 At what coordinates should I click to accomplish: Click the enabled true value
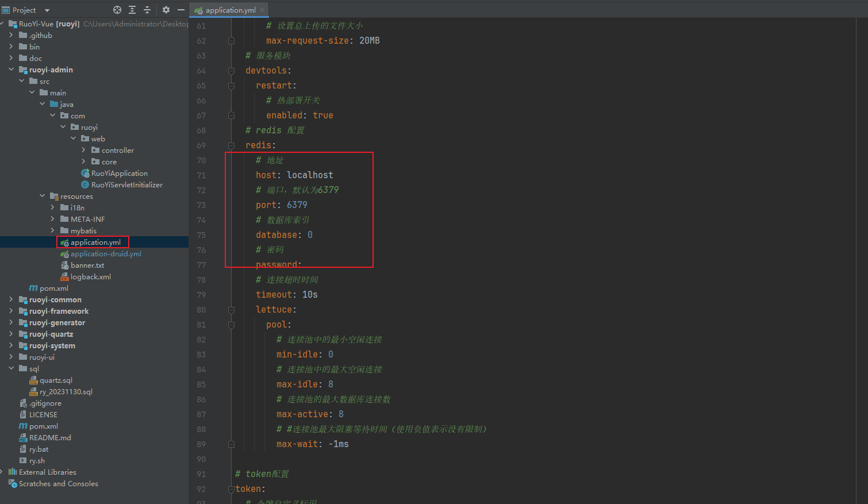(x=323, y=115)
